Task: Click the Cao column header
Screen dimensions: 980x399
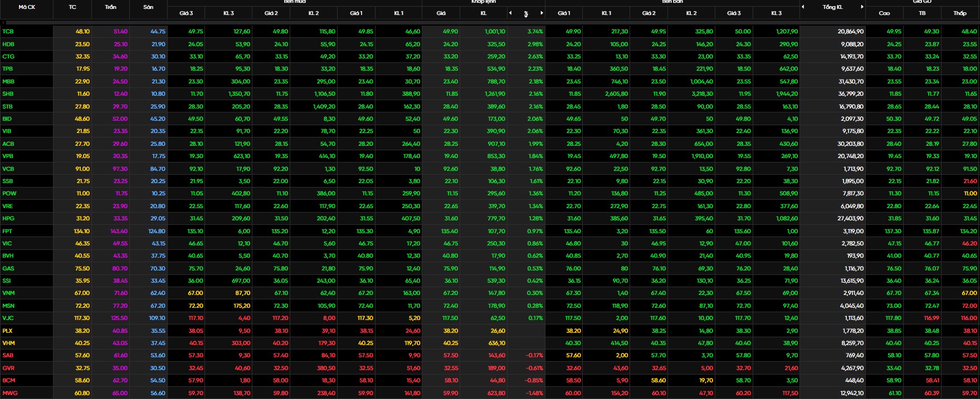Action: (884, 13)
